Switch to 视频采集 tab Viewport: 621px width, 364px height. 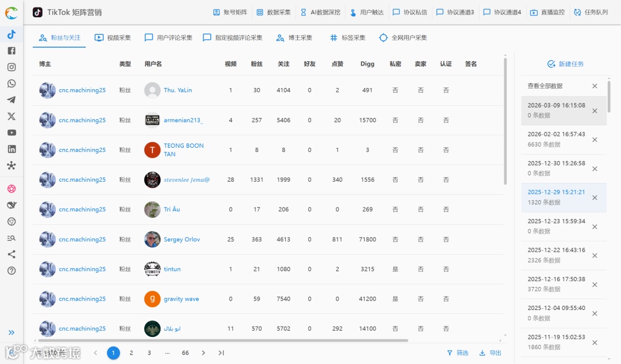tap(113, 37)
